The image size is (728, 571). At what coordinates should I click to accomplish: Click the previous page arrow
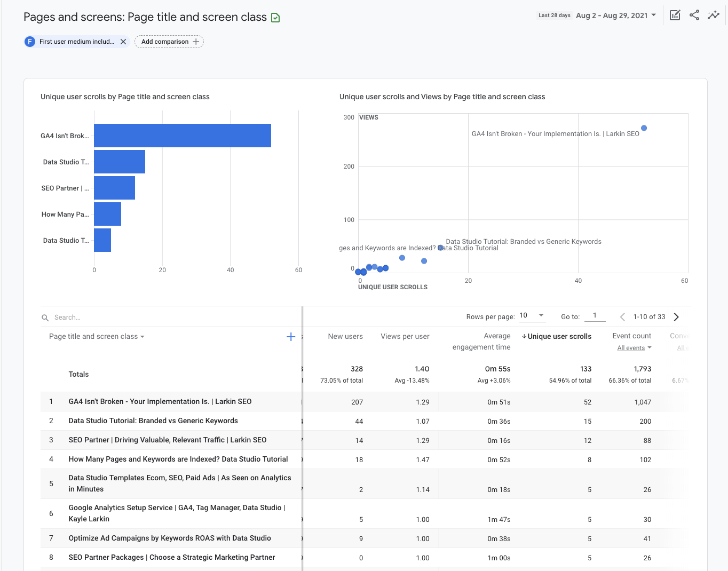[x=622, y=317]
